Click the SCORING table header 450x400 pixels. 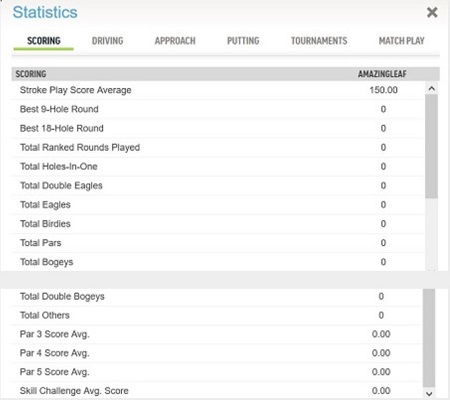31,74
